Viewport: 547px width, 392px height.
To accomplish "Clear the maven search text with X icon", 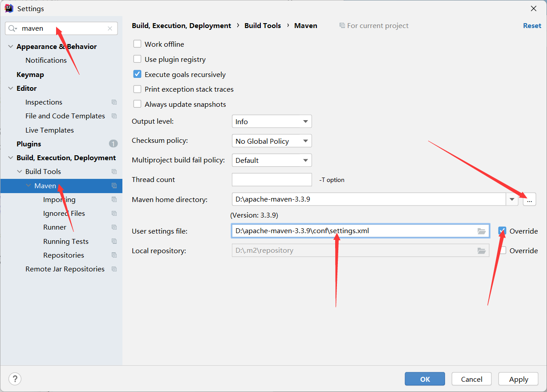I will tap(110, 28).
